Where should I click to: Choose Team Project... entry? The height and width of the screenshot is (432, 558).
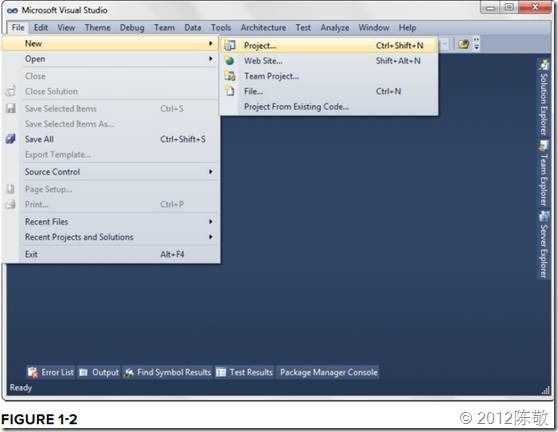[x=329, y=76]
